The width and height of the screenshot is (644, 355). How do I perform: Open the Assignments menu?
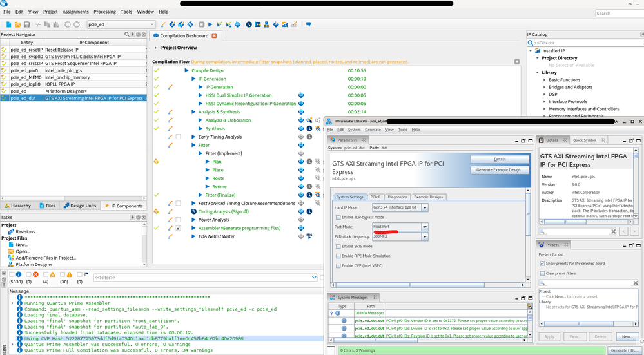click(75, 12)
